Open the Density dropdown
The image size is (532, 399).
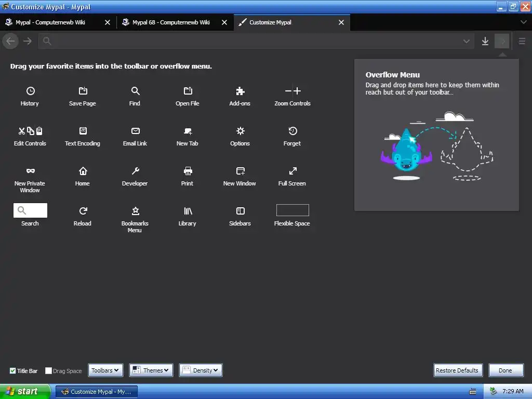[x=201, y=370]
